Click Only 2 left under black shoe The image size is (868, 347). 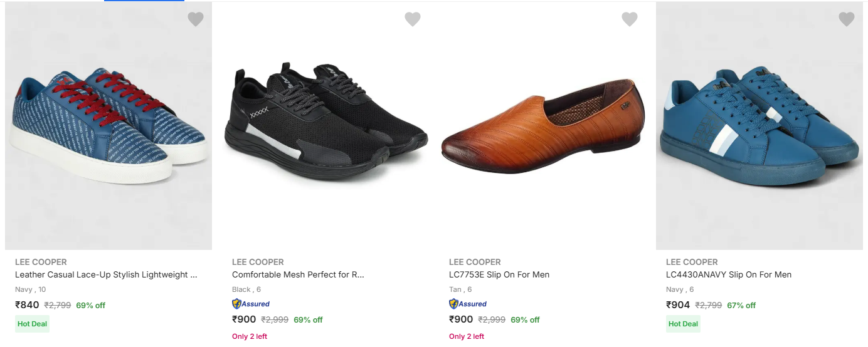[250, 336]
